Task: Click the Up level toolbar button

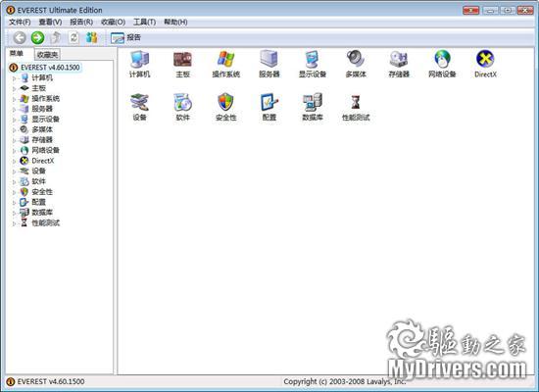Action: pyautogui.click(x=56, y=37)
